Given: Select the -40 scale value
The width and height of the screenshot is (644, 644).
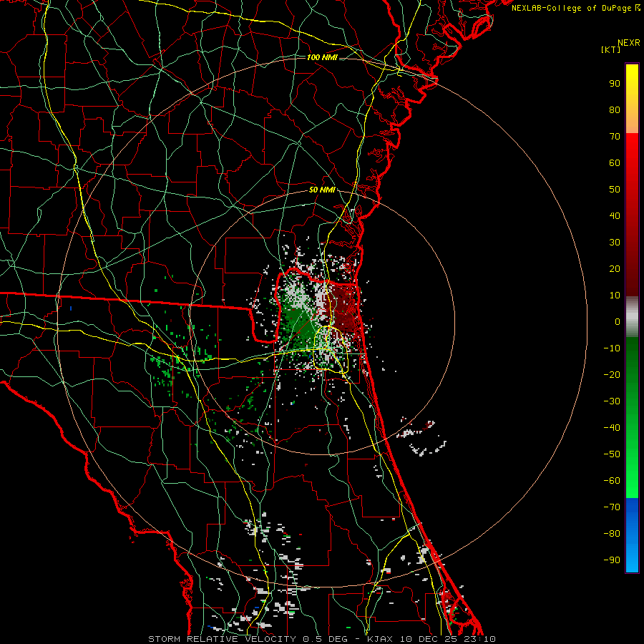Looking at the screenshot, I should click(x=612, y=428).
